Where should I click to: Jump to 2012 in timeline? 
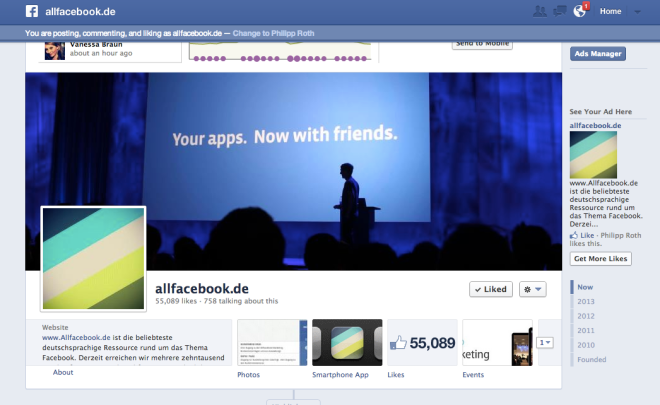coord(585,316)
